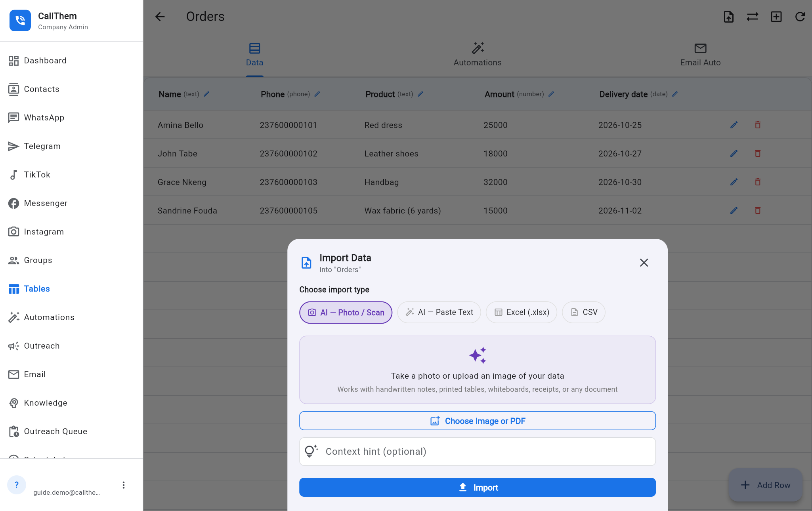Open Telegram in the sidebar
Image resolution: width=812 pixels, height=511 pixels.
pyautogui.click(x=71, y=146)
